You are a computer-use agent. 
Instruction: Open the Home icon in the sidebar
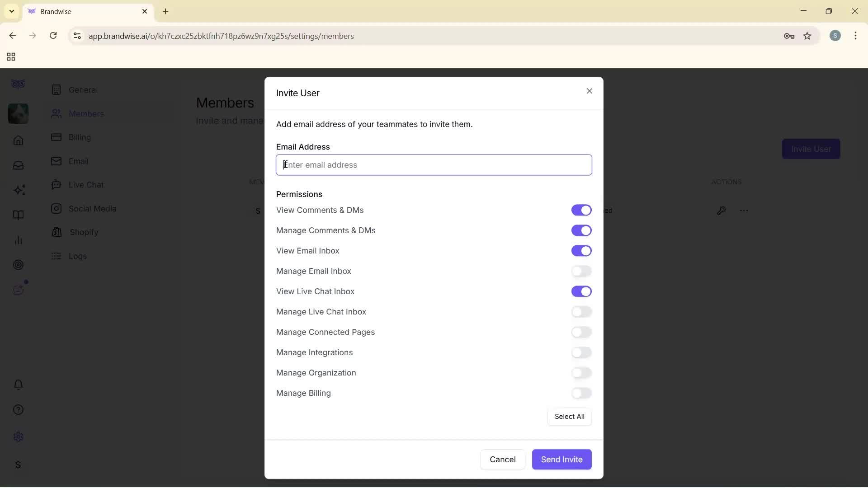click(x=18, y=141)
